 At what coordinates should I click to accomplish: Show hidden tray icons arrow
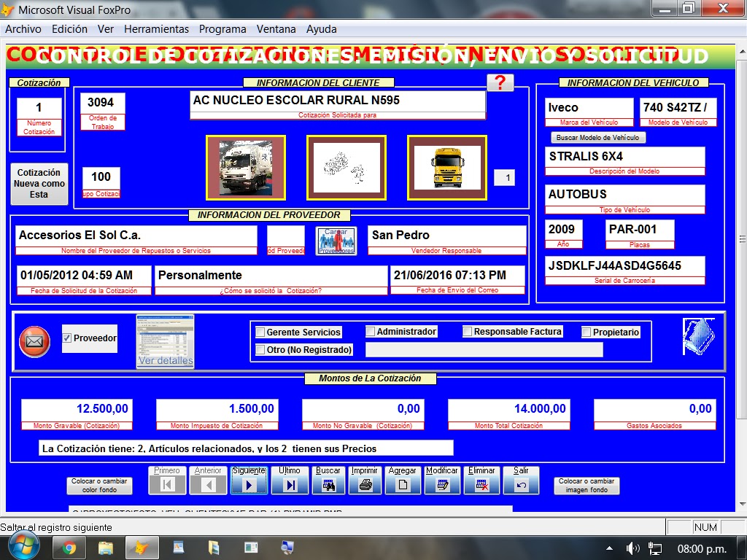coord(609,548)
